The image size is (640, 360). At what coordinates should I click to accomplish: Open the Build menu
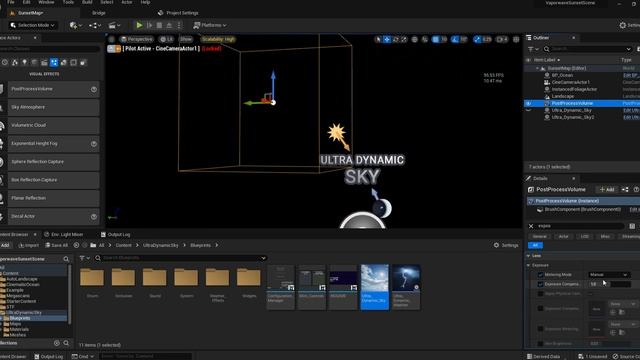(87, 2)
